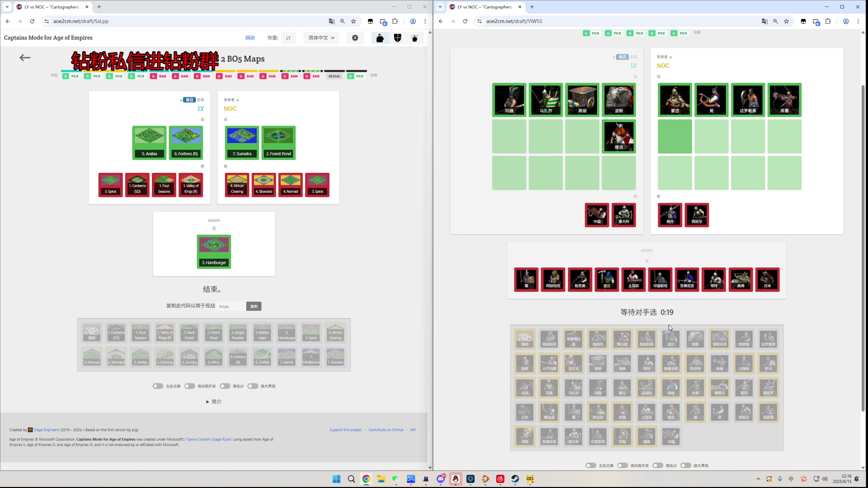Open WeChat from the taskbar
The width and height of the screenshot is (868, 488).
pos(396,479)
